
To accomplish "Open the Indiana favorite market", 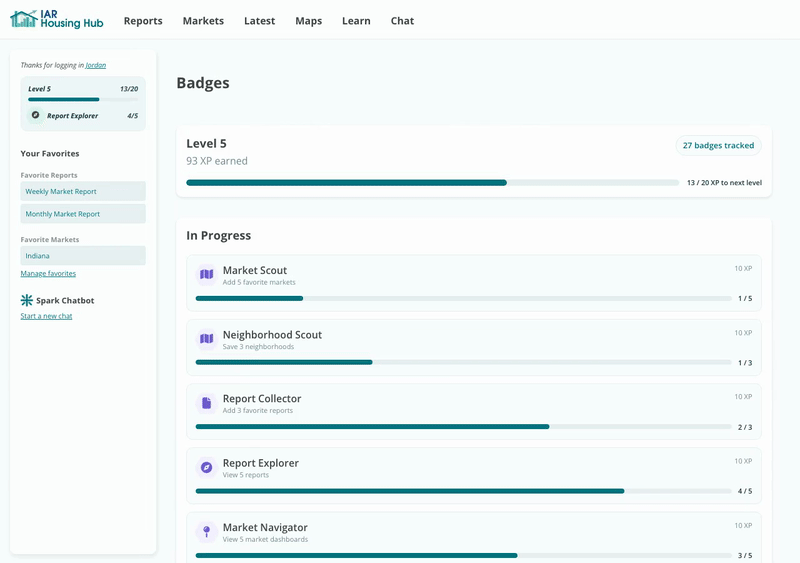I will click(x=83, y=256).
